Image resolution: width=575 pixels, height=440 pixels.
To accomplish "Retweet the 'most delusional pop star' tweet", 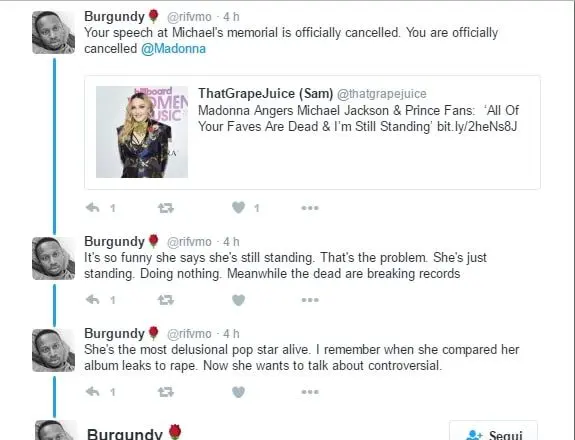I will coord(166,392).
